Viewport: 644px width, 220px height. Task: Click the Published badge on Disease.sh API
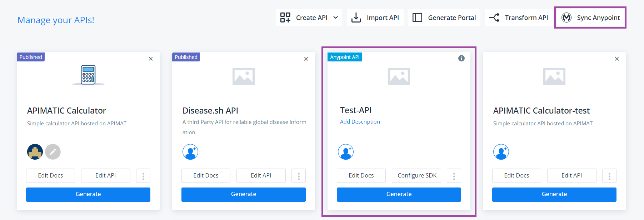tap(186, 57)
